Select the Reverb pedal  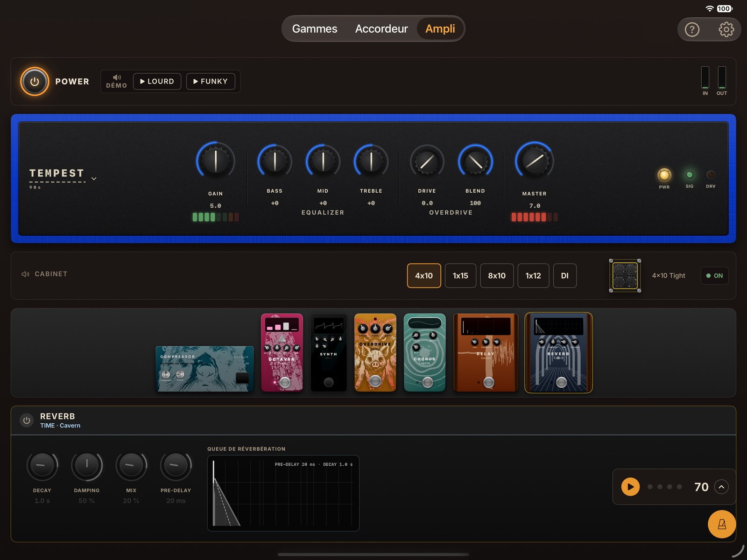point(558,353)
